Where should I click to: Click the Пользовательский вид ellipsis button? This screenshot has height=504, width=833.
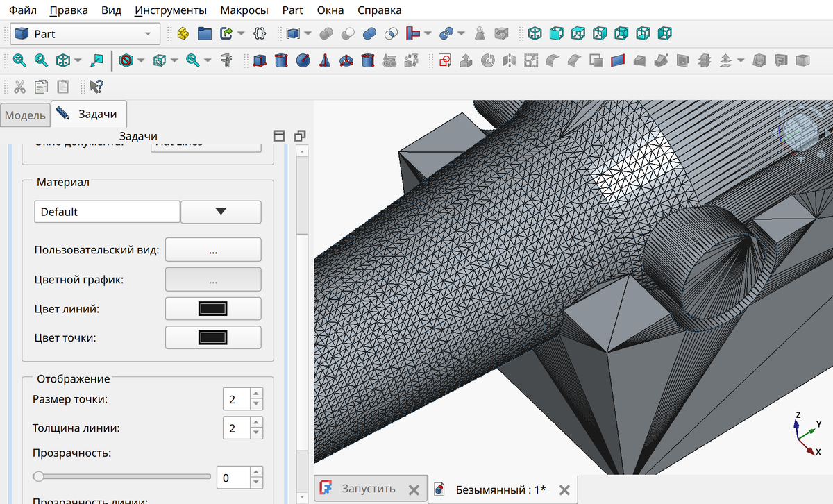tap(213, 250)
